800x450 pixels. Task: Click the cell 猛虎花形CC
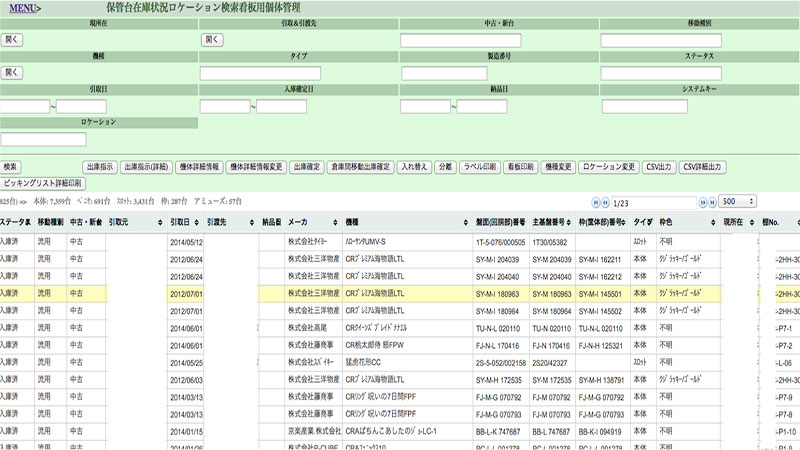click(x=408, y=362)
